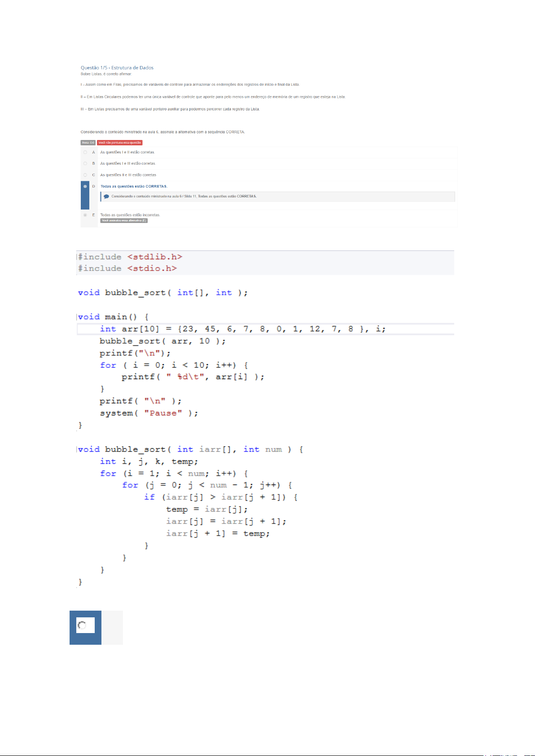The height and width of the screenshot is (756, 535).
Task: Click the light gray box beside spinner panel
Action: click(112, 627)
